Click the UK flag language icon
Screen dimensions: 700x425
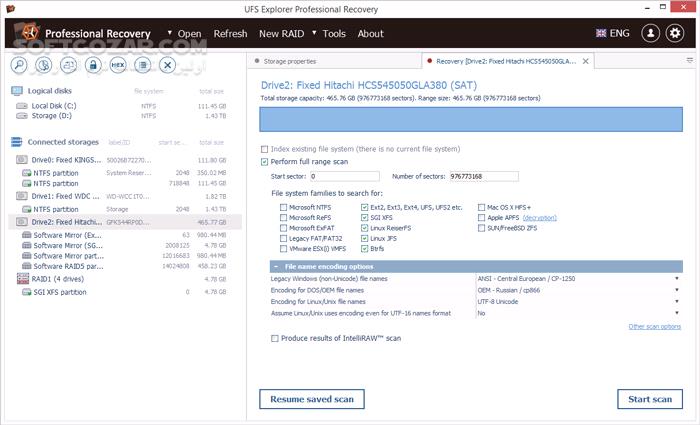tap(601, 33)
